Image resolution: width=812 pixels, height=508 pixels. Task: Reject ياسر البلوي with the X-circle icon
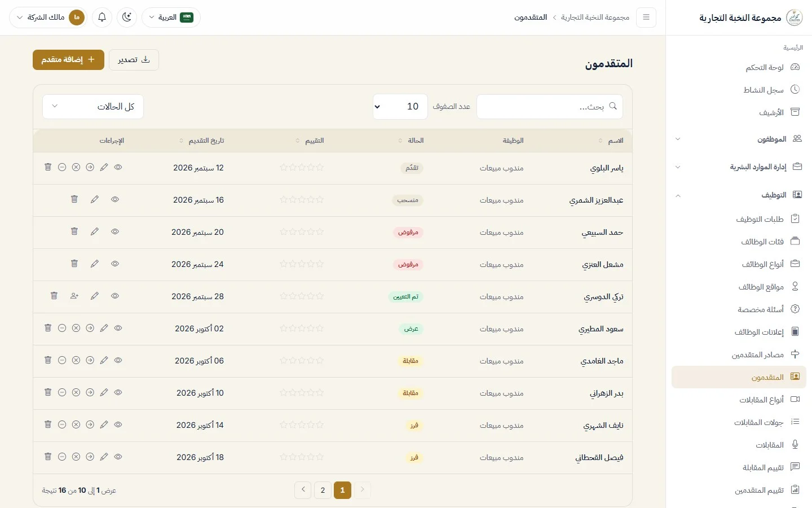pyautogui.click(x=76, y=167)
